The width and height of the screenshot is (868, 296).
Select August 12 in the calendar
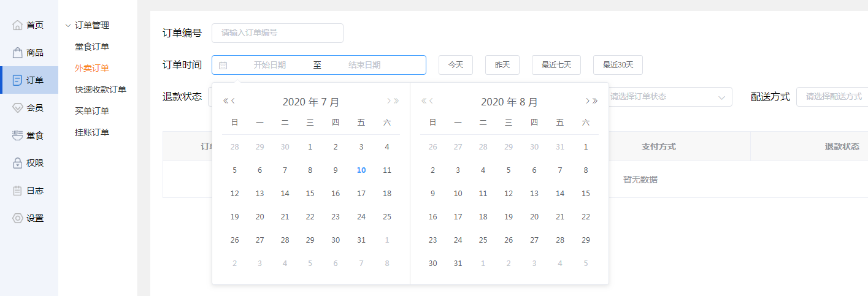509,194
